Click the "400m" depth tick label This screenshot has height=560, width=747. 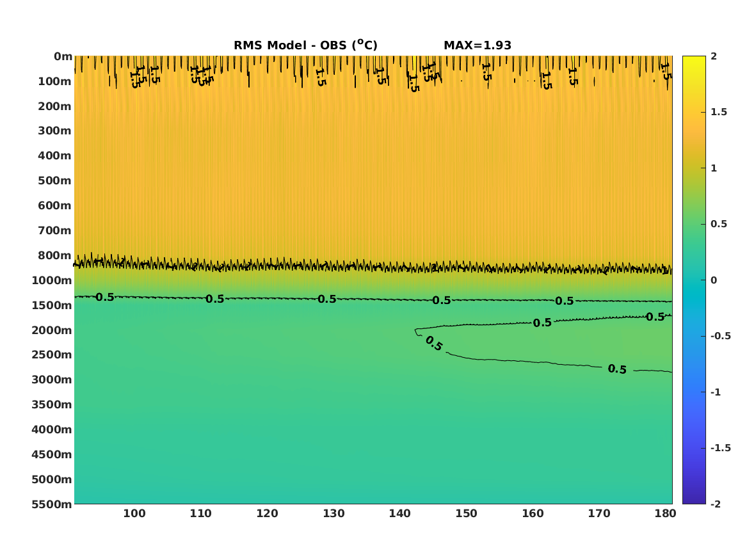pos(55,156)
